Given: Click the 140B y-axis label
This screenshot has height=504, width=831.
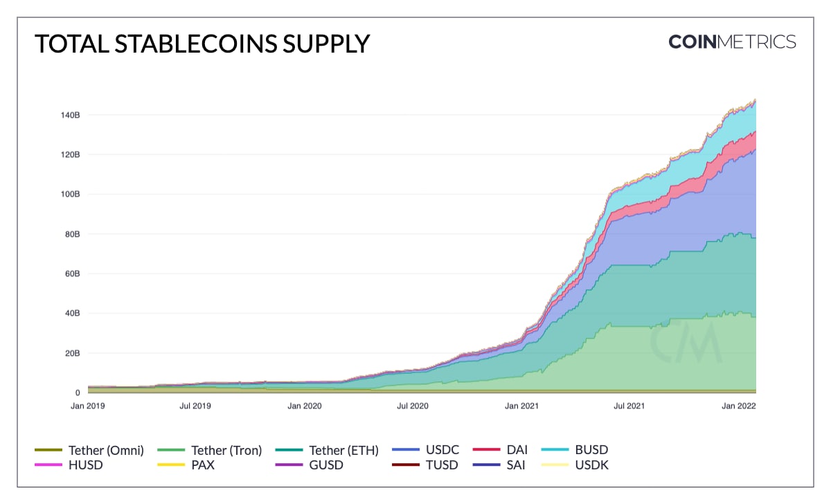Looking at the screenshot, I should pyautogui.click(x=71, y=115).
